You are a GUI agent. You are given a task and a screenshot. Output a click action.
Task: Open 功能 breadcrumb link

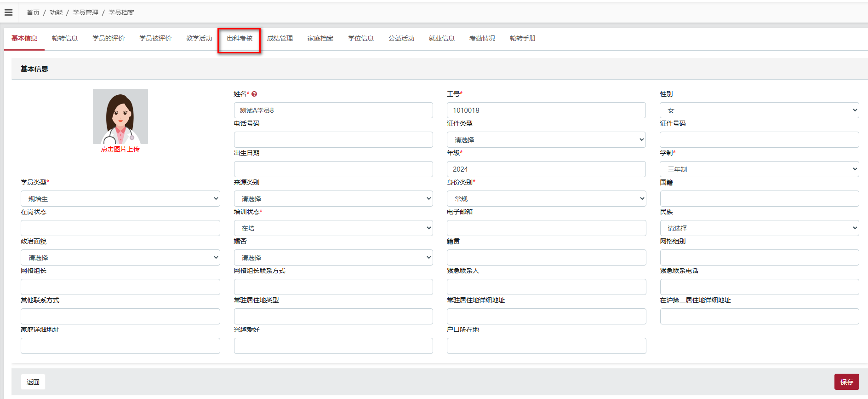click(56, 12)
